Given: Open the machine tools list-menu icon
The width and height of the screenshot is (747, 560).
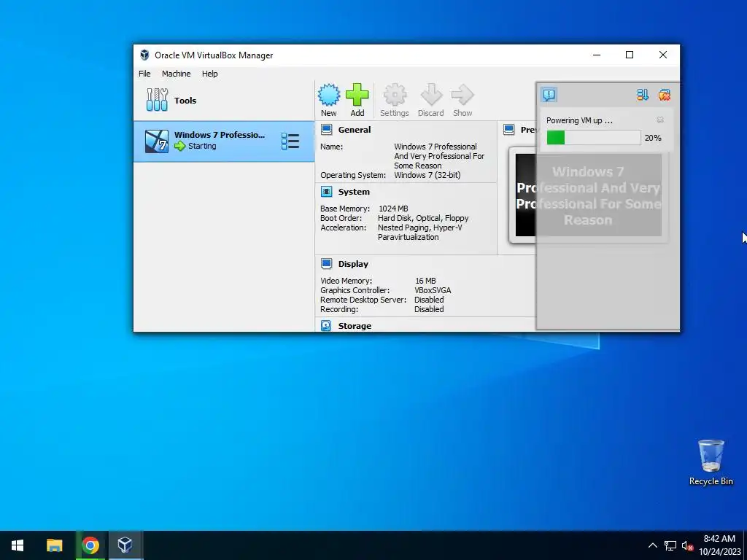Looking at the screenshot, I should (290, 141).
